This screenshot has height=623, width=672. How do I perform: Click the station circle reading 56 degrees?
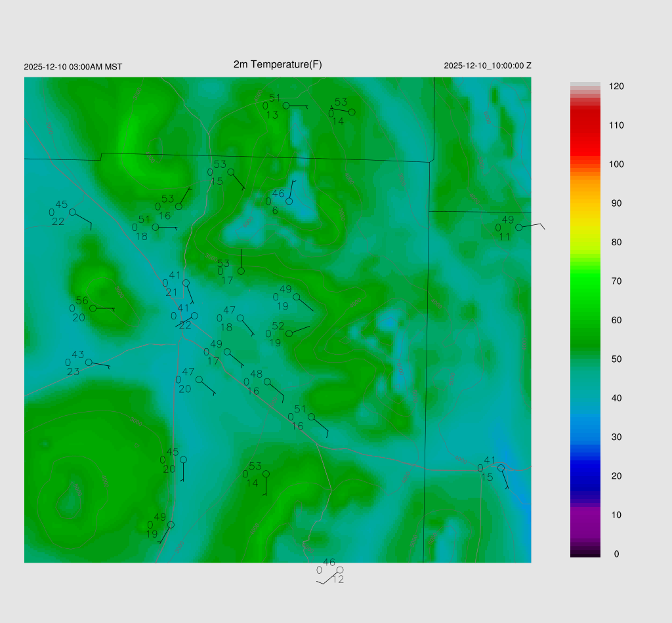click(93, 308)
